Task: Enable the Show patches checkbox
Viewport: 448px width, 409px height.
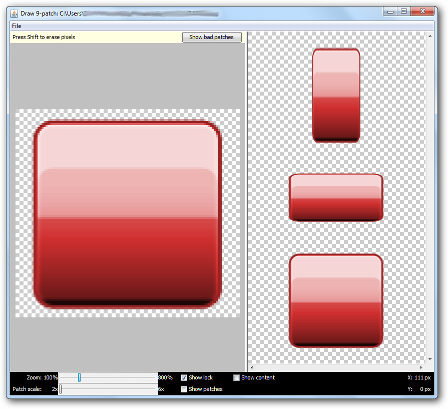Action: (184, 389)
